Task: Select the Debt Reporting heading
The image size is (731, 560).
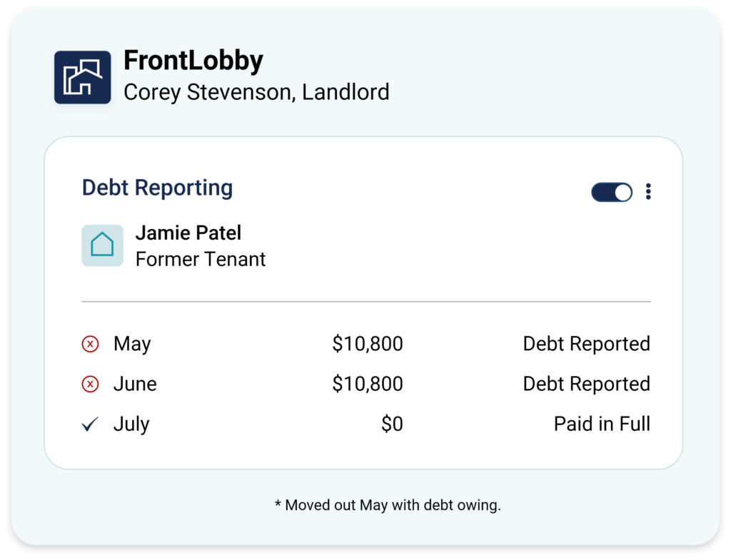Action: coord(157,188)
